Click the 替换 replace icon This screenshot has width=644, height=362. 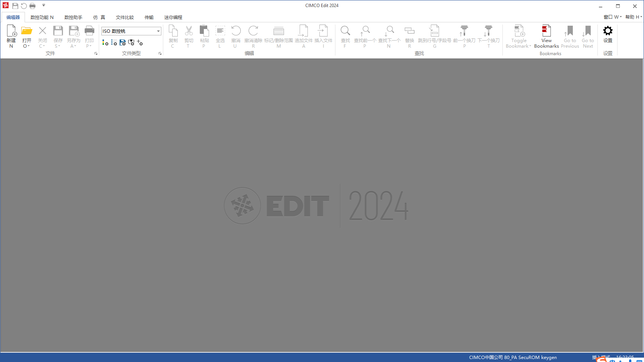click(x=410, y=31)
